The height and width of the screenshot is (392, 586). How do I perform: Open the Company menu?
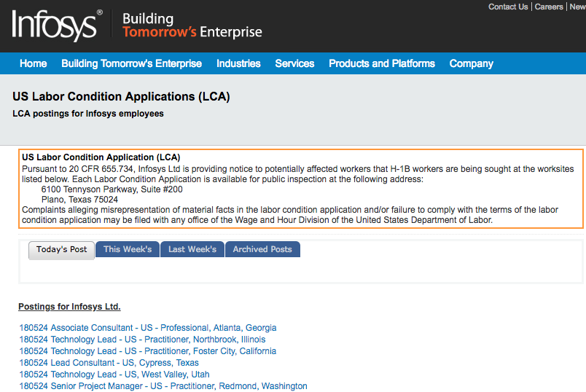(472, 63)
